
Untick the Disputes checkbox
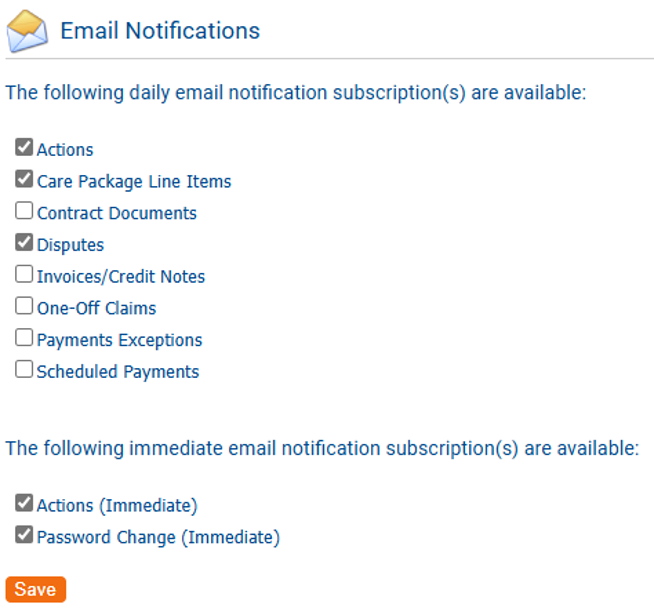pyautogui.click(x=24, y=244)
